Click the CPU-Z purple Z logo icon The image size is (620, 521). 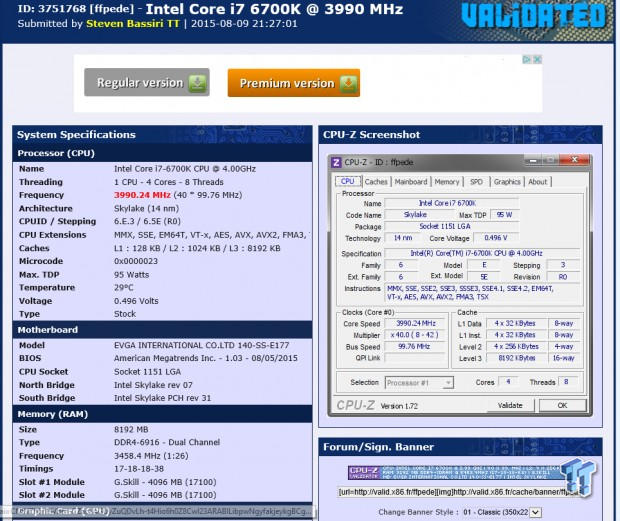point(336,162)
